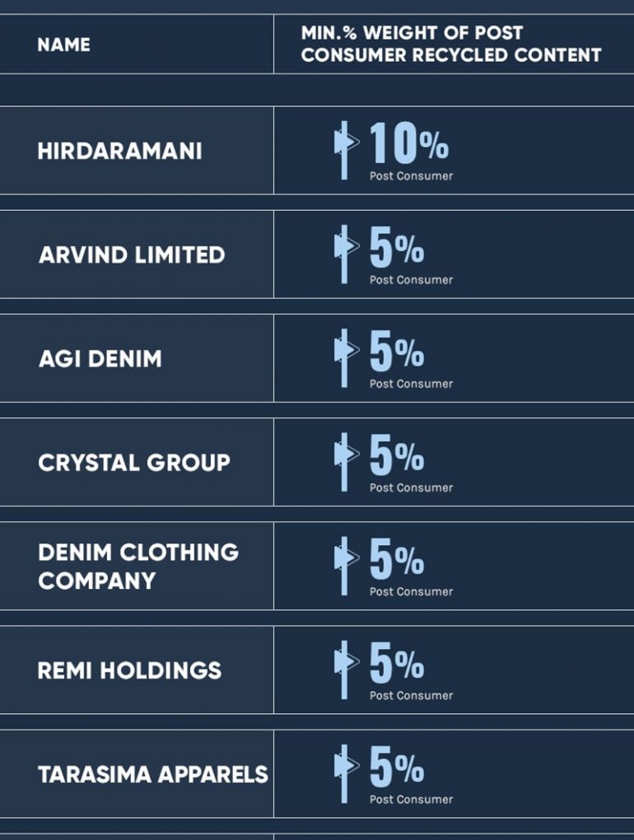Click the 5% value for Tarasima Apparels
The image size is (634, 840).
point(397,766)
